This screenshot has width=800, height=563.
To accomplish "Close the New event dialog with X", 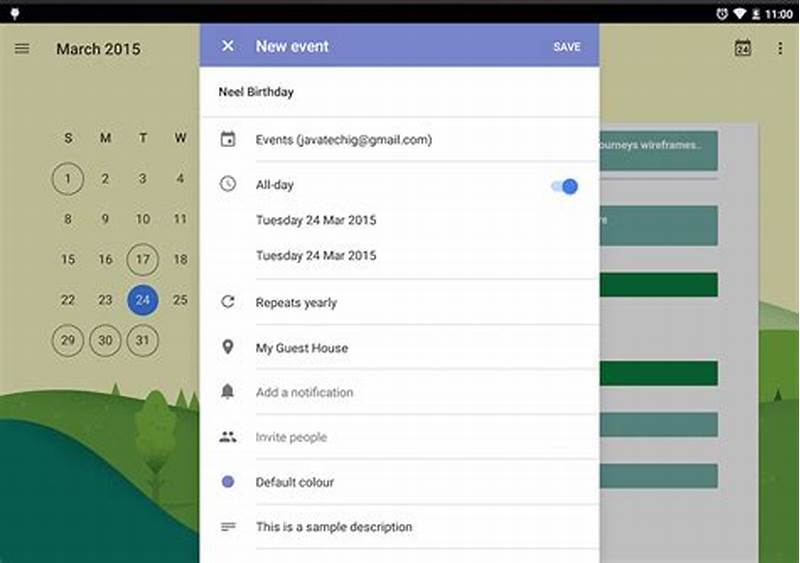I will (x=228, y=46).
